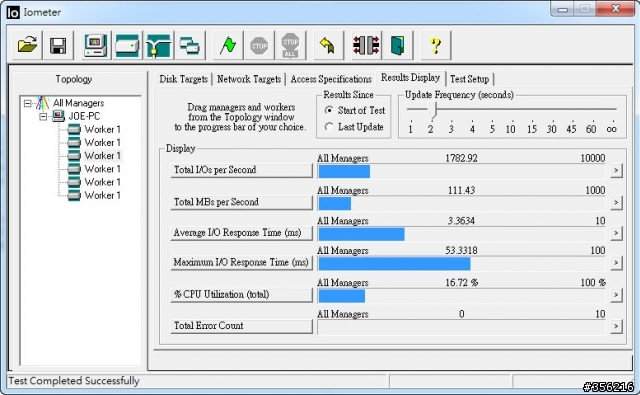Start a new manager
The height and width of the screenshot is (395, 640).
pyautogui.click(x=96, y=45)
